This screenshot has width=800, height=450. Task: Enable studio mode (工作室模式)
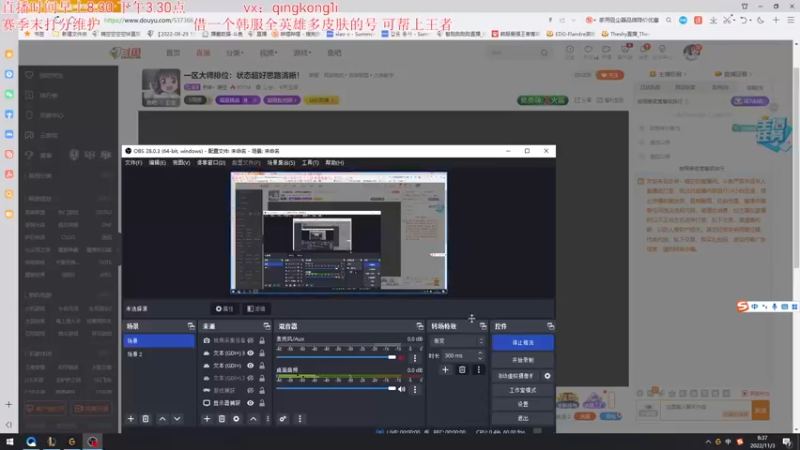523,390
